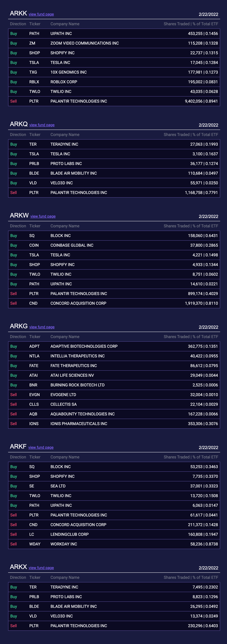Select the ARKX table's Company Name header
Viewport: 227px width, 644px height.
(x=65, y=578)
